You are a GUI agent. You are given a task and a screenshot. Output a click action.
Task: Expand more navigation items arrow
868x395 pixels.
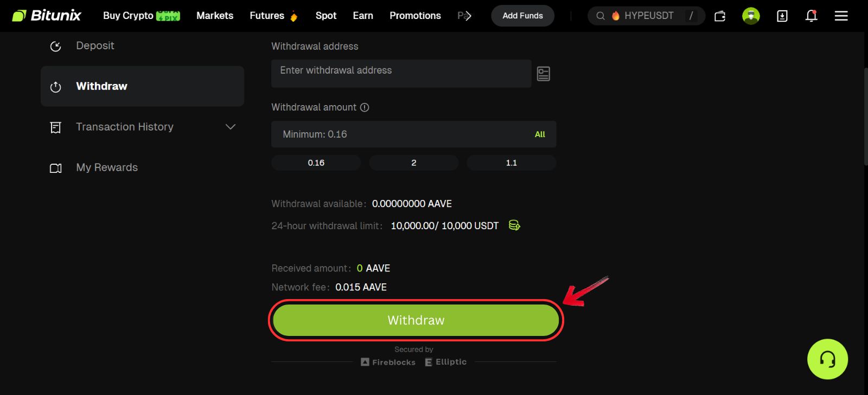(468, 16)
